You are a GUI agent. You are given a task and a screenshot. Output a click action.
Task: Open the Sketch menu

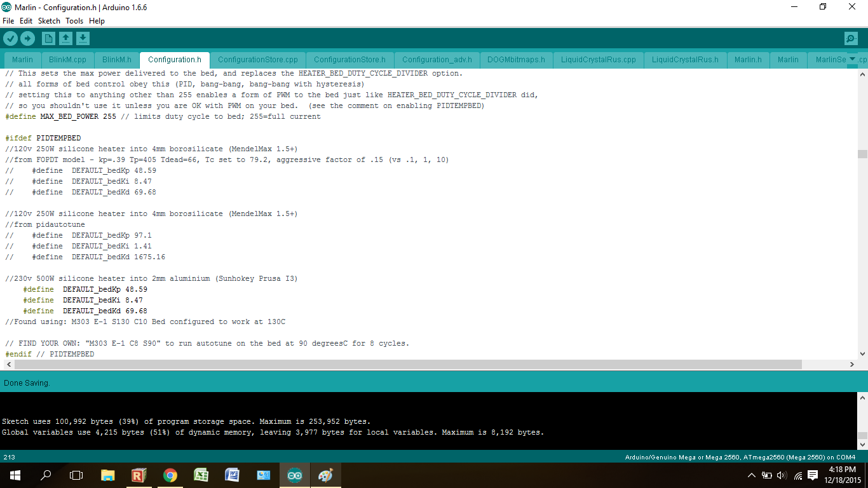49,21
